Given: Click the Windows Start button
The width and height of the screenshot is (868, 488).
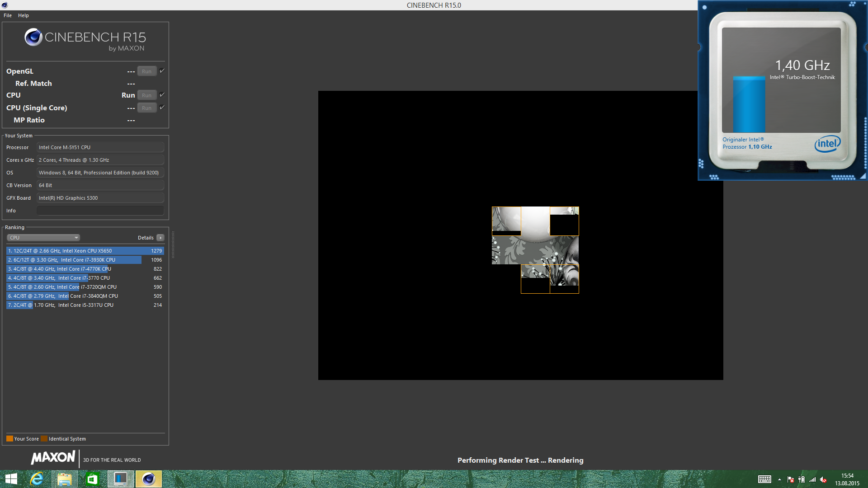Looking at the screenshot, I should click(x=11, y=479).
